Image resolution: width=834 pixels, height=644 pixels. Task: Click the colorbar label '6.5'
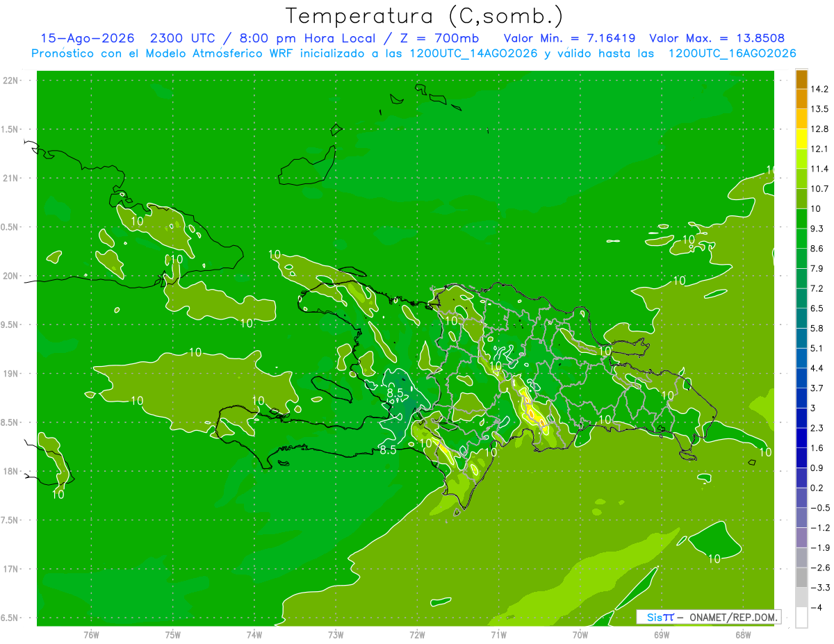point(817,308)
